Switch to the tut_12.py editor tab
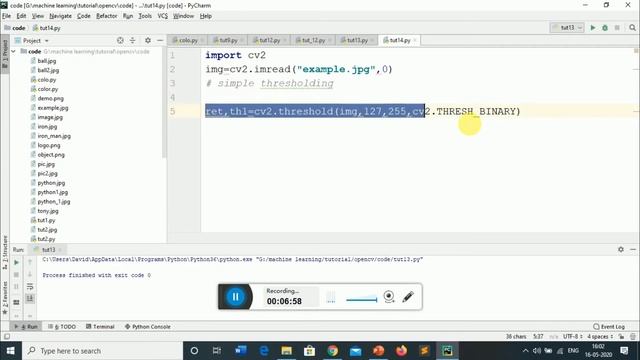The height and width of the screenshot is (360, 640). (x=313, y=40)
